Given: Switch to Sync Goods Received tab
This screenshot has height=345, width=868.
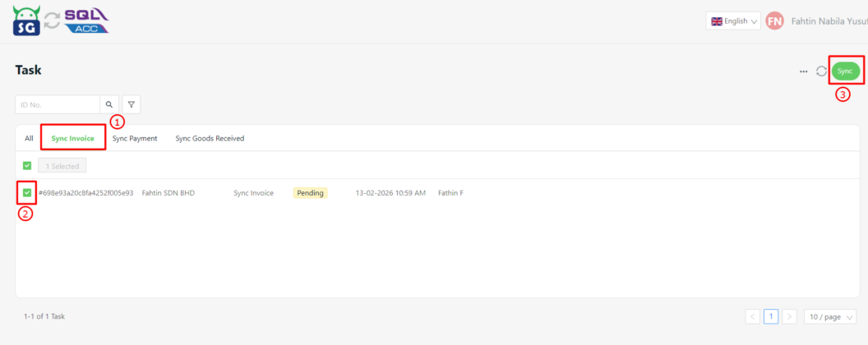Looking at the screenshot, I should pos(210,139).
